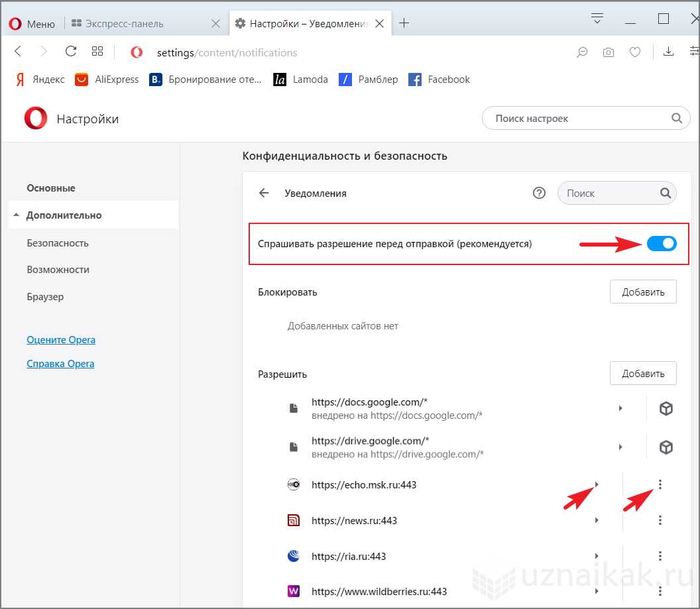Expand details arrow for drive.google.com
Viewport: 700px width, 609px height.
(x=620, y=447)
